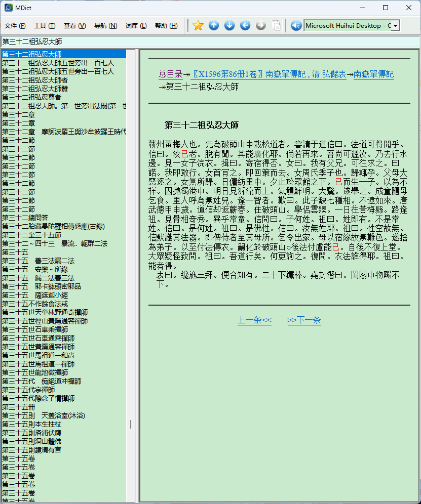Click the MDict app icon in title bar
421x504 pixels.
(x=8, y=8)
